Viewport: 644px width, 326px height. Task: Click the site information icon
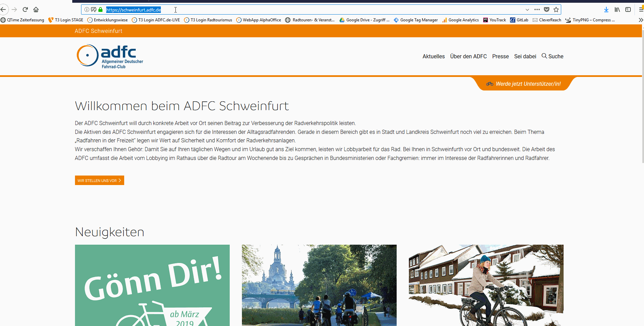click(x=87, y=9)
